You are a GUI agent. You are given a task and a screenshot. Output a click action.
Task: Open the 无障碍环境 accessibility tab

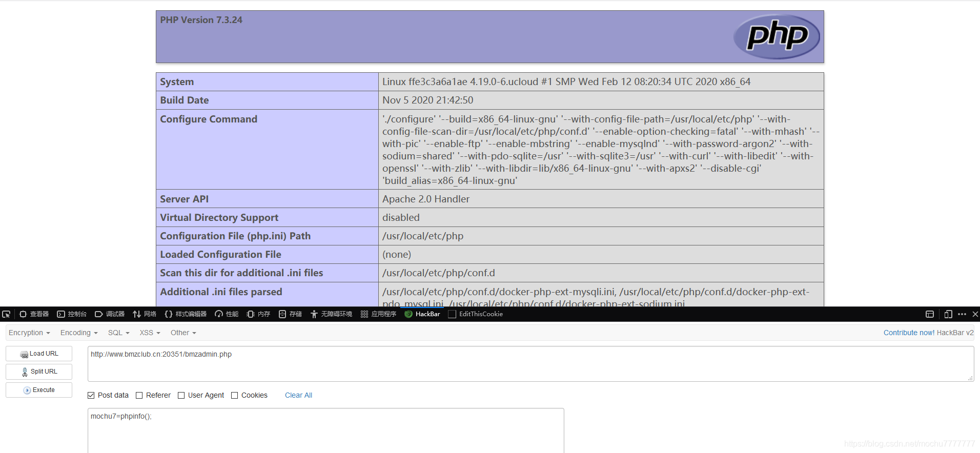[331, 314]
